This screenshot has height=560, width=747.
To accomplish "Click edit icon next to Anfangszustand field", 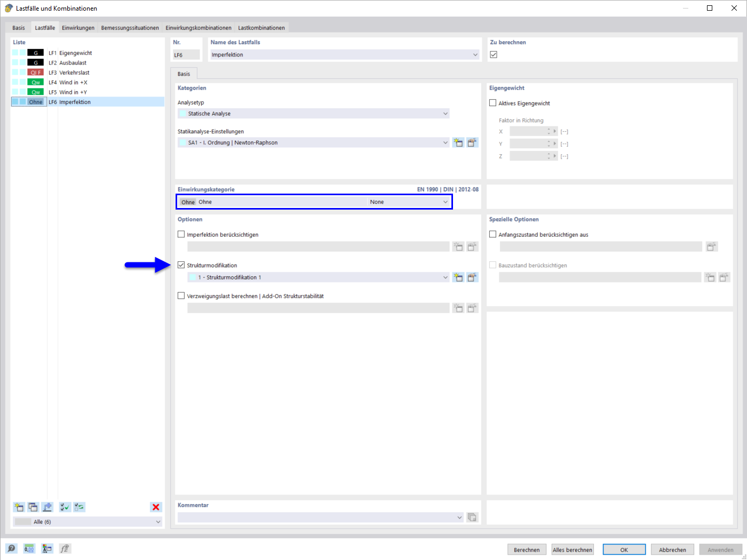I will [x=711, y=246].
